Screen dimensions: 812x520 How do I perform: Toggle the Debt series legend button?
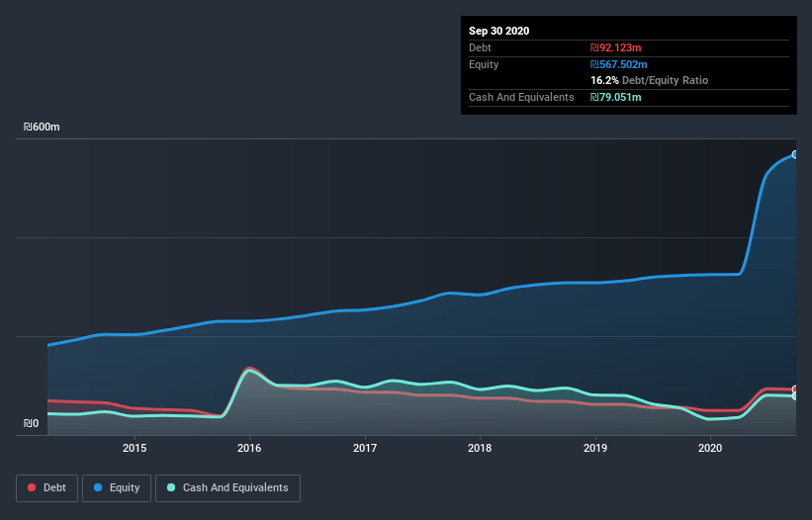point(46,488)
